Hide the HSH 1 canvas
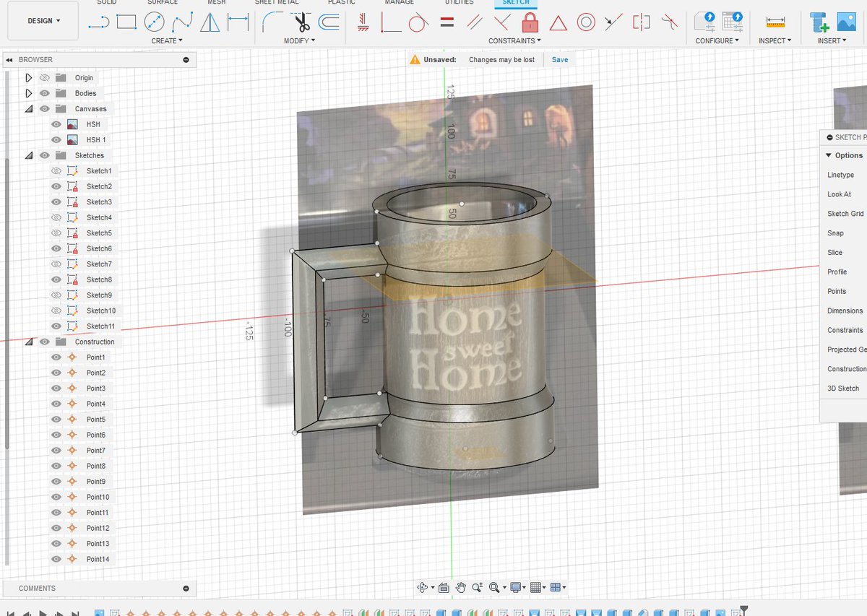Viewport: 867px width, 616px height. (x=56, y=140)
